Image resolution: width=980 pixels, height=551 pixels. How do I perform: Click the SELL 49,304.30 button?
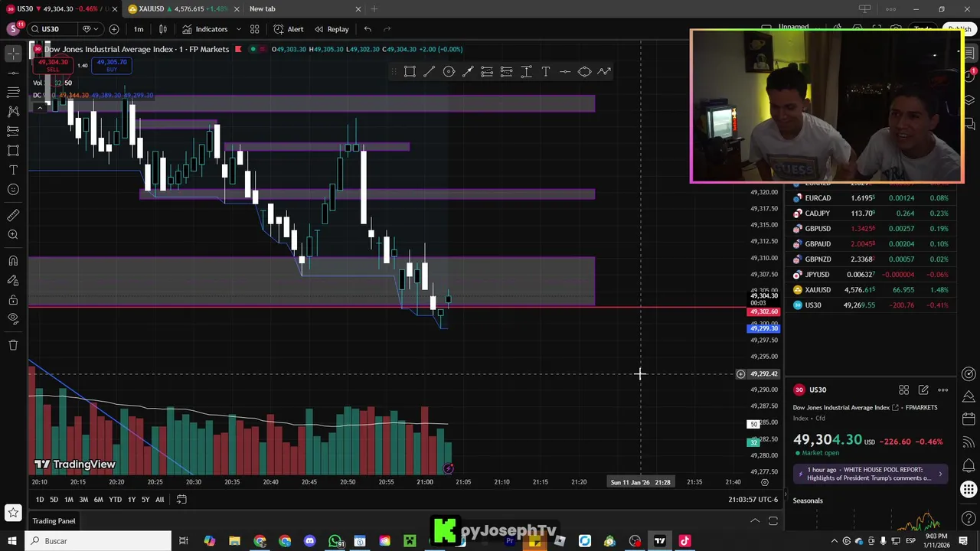coord(52,65)
